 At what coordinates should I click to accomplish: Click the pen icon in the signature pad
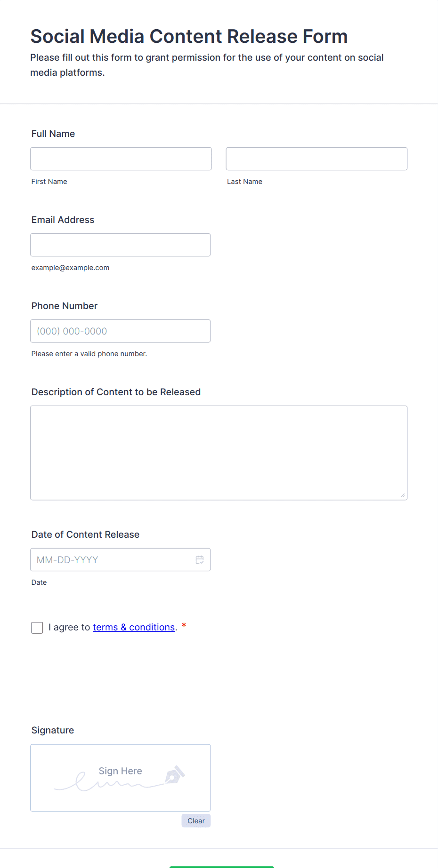tap(175, 775)
